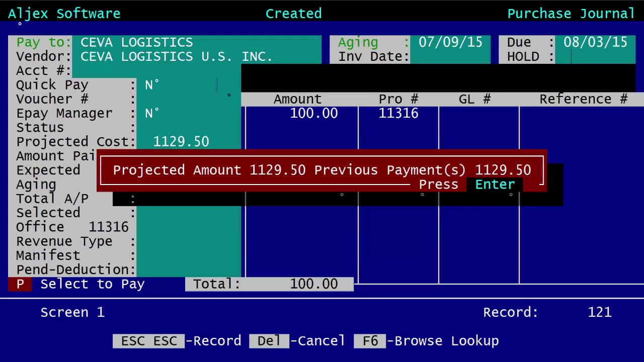Click the Pro # cell 11316
Viewport: 644px width, 362px height.
pos(398,113)
